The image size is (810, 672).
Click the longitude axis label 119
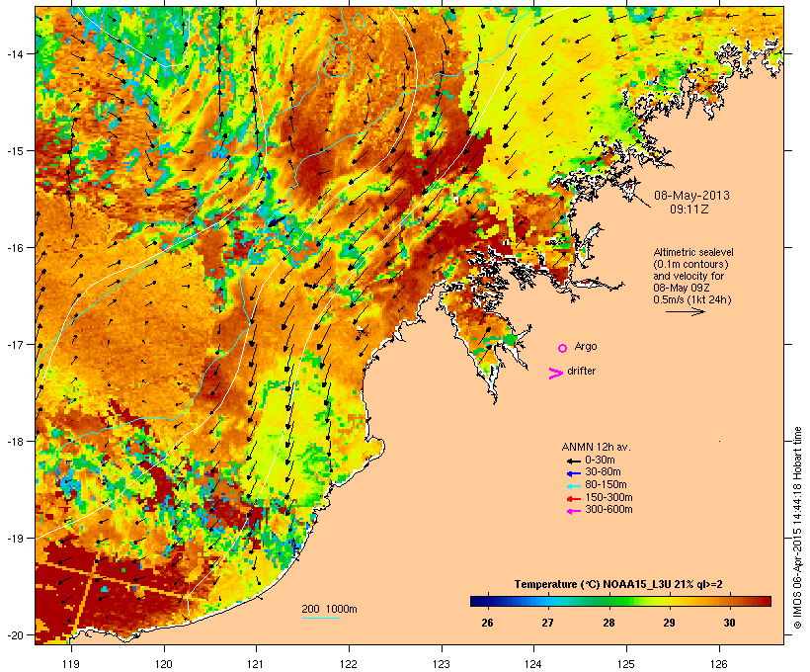(x=71, y=664)
